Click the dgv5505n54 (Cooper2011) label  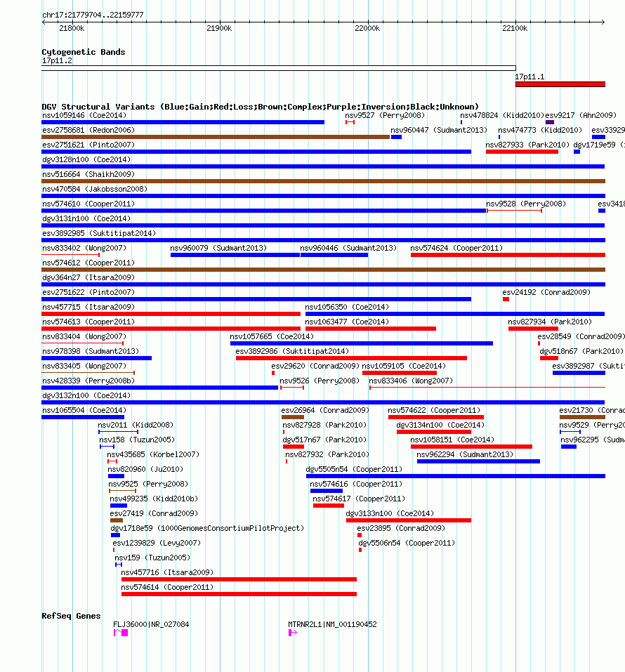pos(354,469)
